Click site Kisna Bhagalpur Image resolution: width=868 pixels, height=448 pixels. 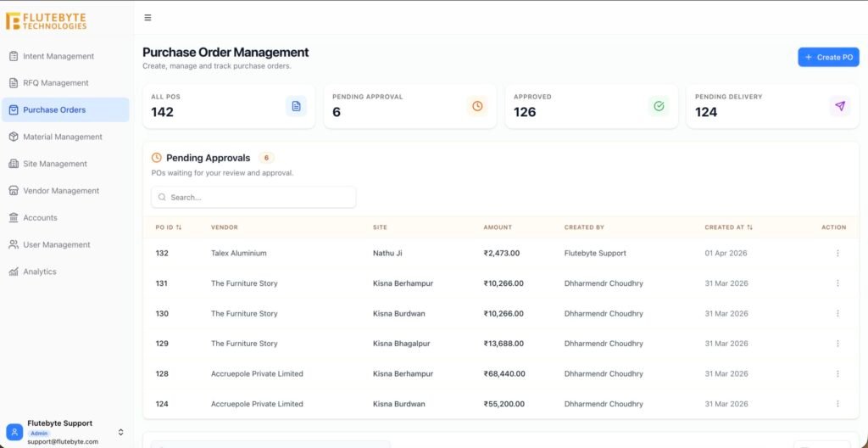click(401, 344)
